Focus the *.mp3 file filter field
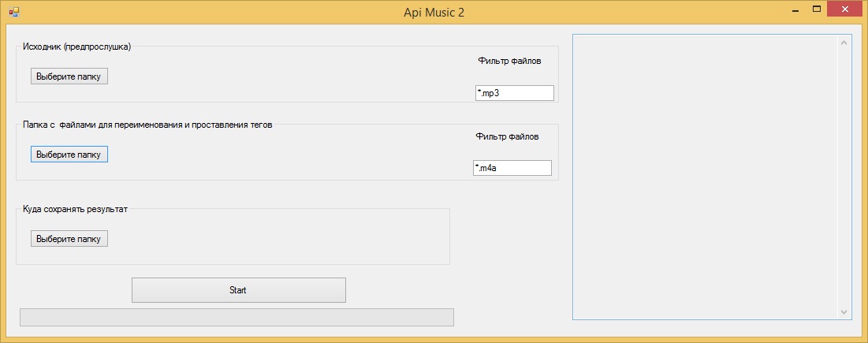 (514, 93)
